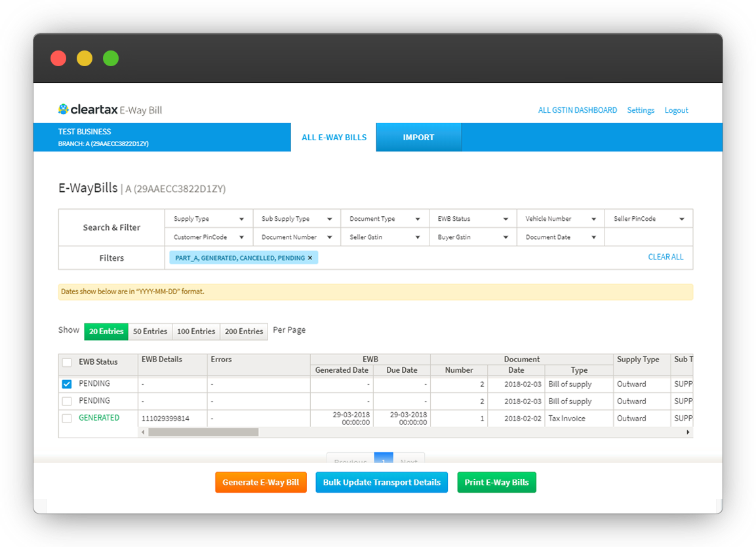This screenshot has width=756, height=547.
Task: Tick the GENERATED row checkbox
Action: tap(67, 418)
